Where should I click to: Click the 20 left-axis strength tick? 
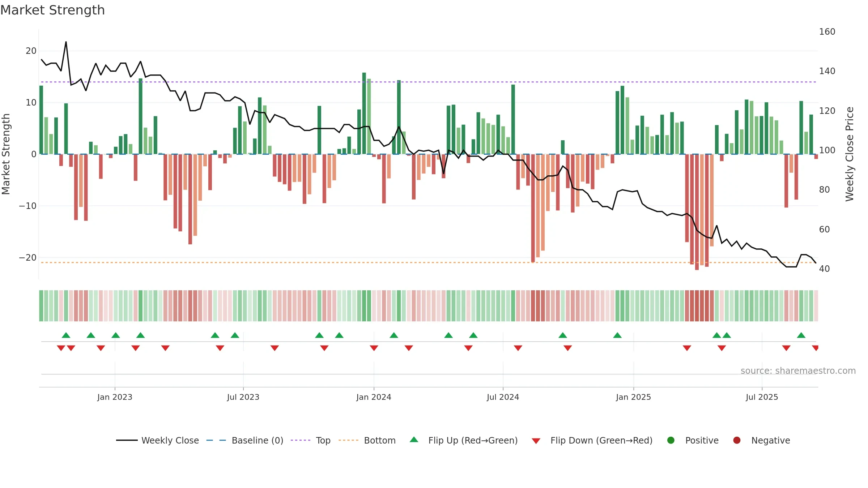click(x=31, y=51)
